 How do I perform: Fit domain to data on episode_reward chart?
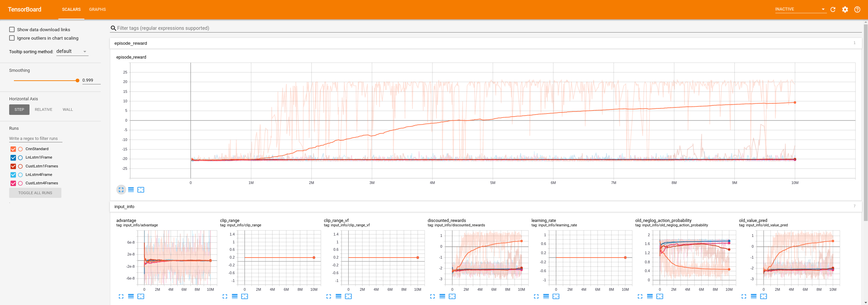(141, 190)
